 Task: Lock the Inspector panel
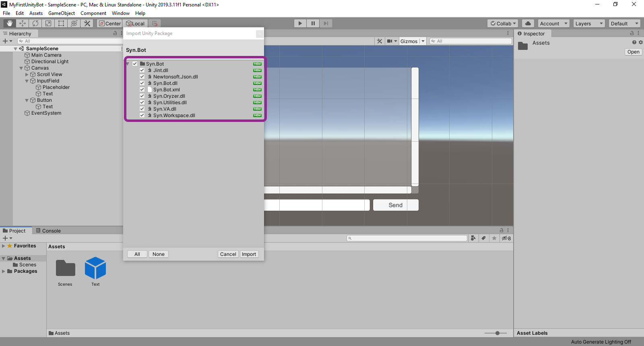tap(632, 33)
